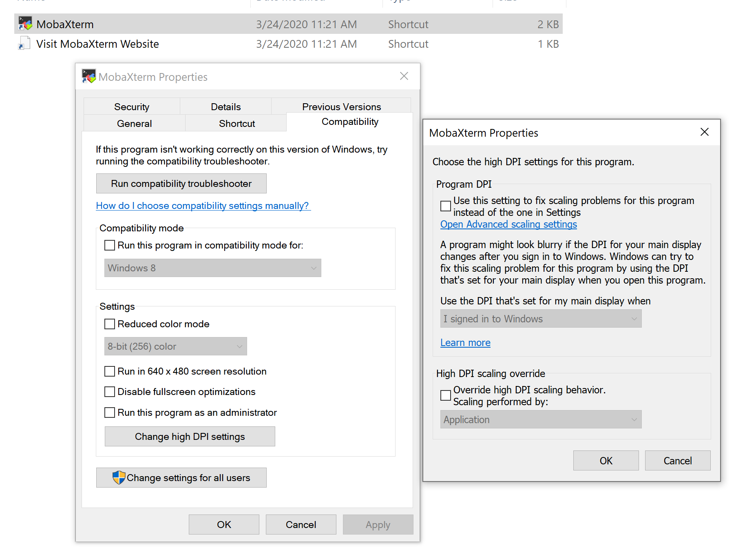Switch to the Shortcut tab
This screenshot has width=756, height=559.
[x=237, y=123]
